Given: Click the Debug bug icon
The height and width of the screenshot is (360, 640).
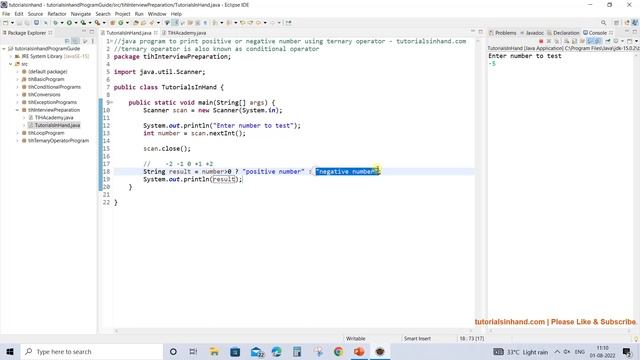Looking at the screenshot, I should tap(56, 23).
